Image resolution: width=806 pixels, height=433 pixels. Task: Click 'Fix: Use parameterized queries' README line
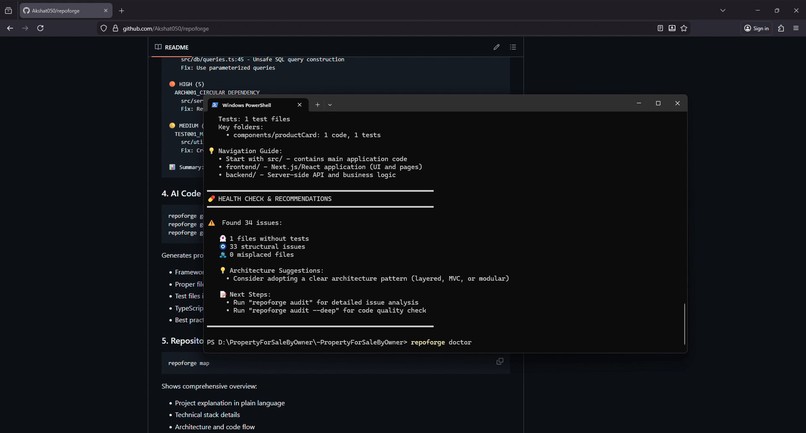tap(228, 68)
